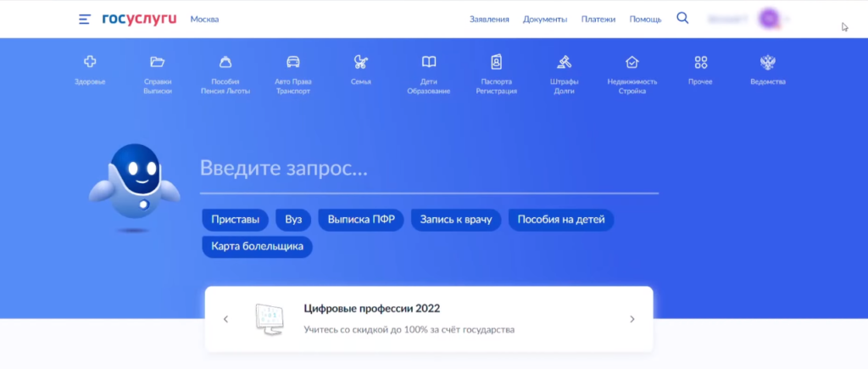
Task: Go to next banner slide arrow
Action: pyautogui.click(x=632, y=319)
